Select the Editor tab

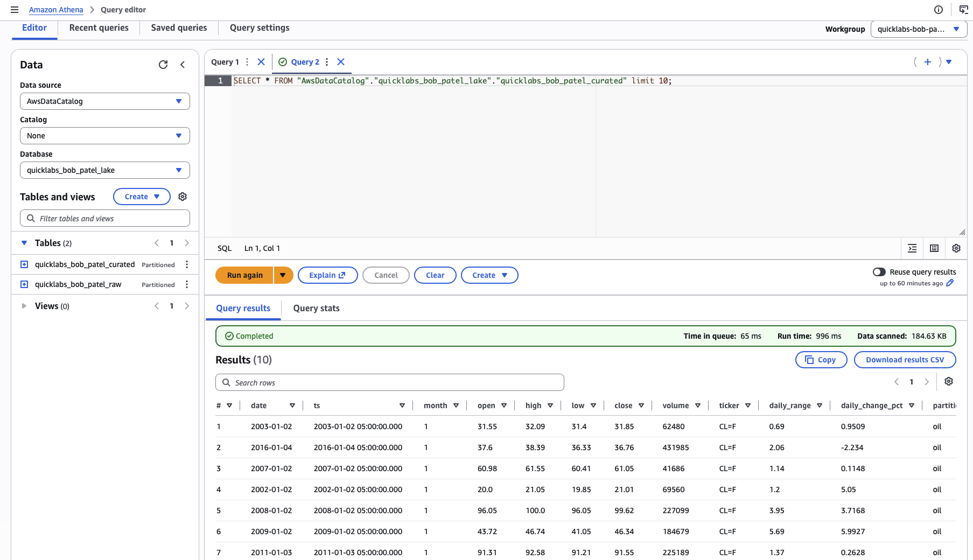[x=34, y=28]
